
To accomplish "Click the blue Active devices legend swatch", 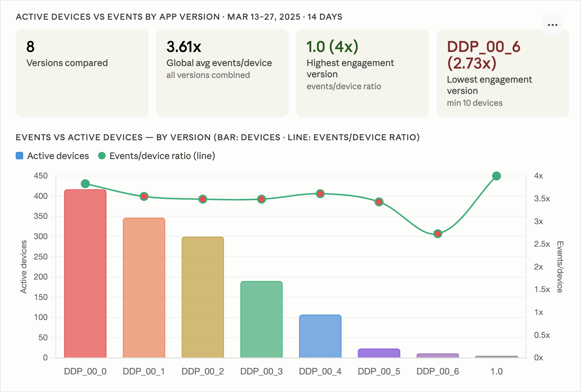I will [x=19, y=156].
